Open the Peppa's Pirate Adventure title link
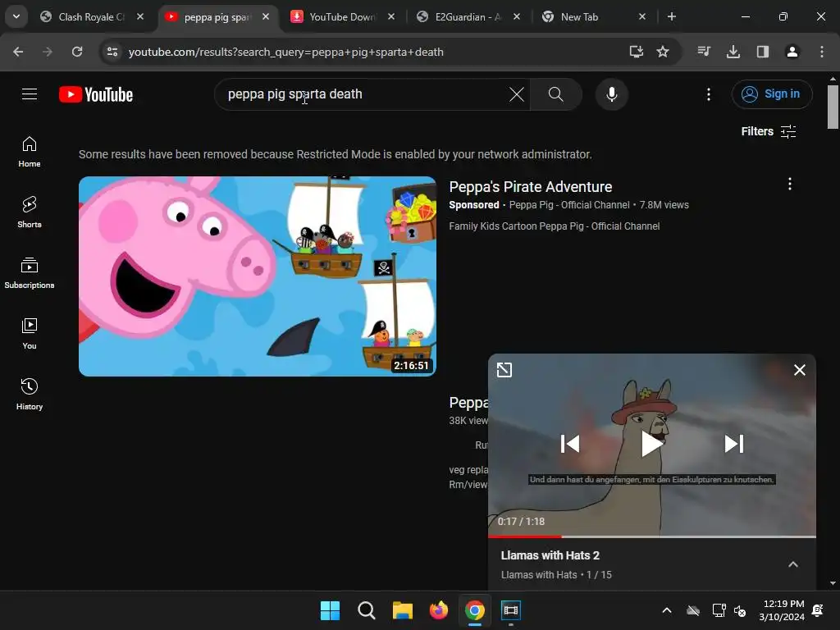The height and width of the screenshot is (630, 840). click(531, 187)
